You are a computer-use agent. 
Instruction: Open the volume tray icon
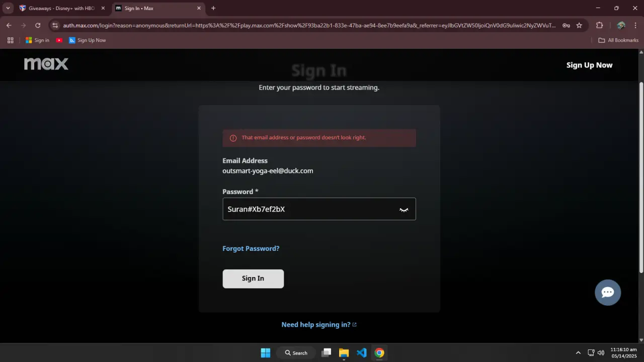click(601, 353)
